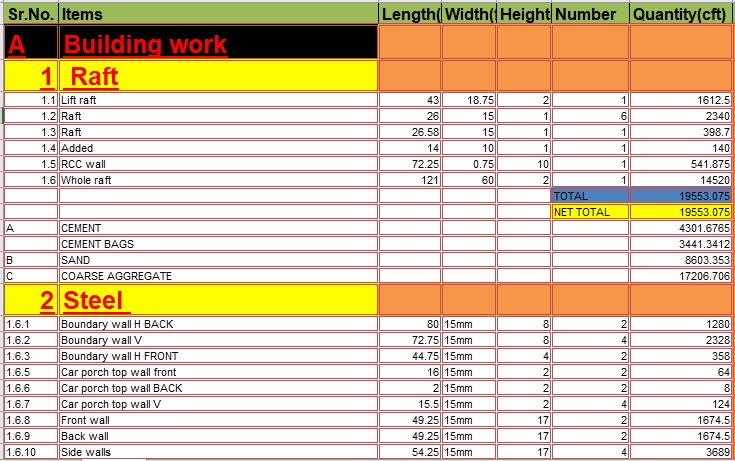This screenshot has height=461, width=735.
Task: Click the Boundary wall V cell
Action: pos(218,340)
